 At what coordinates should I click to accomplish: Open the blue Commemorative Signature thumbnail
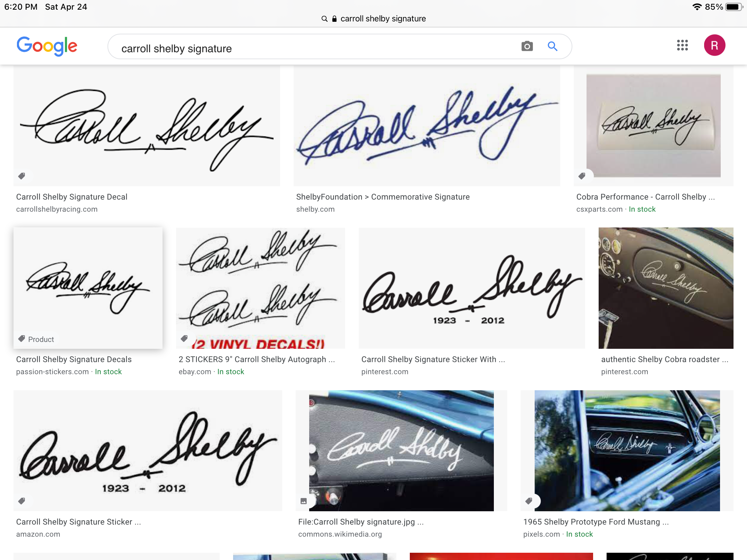427,126
